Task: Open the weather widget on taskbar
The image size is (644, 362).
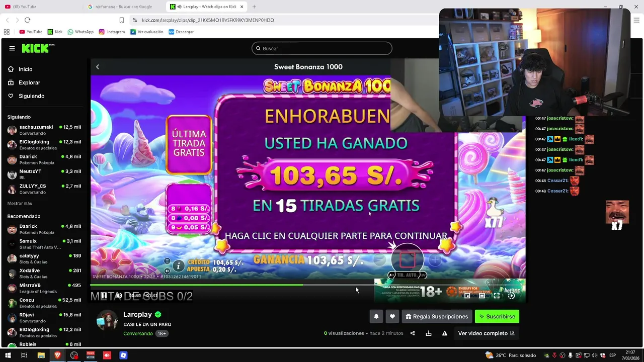Action: click(x=511, y=355)
